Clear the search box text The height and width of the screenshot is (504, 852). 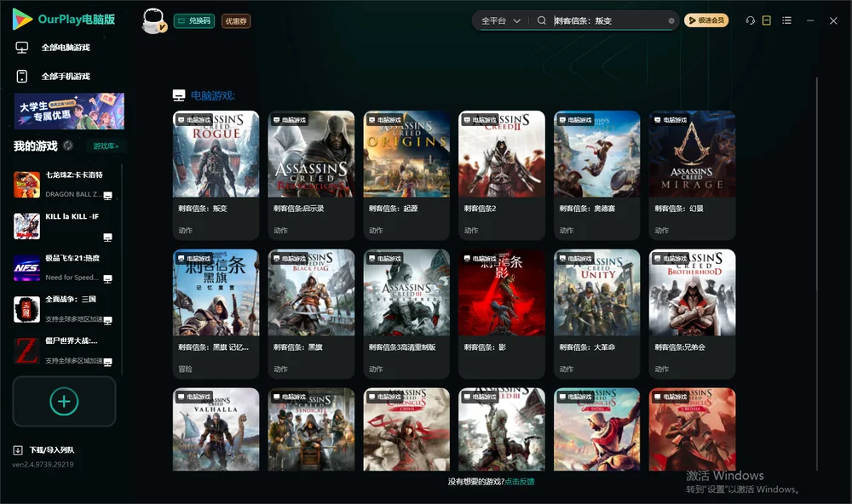click(671, 20)
